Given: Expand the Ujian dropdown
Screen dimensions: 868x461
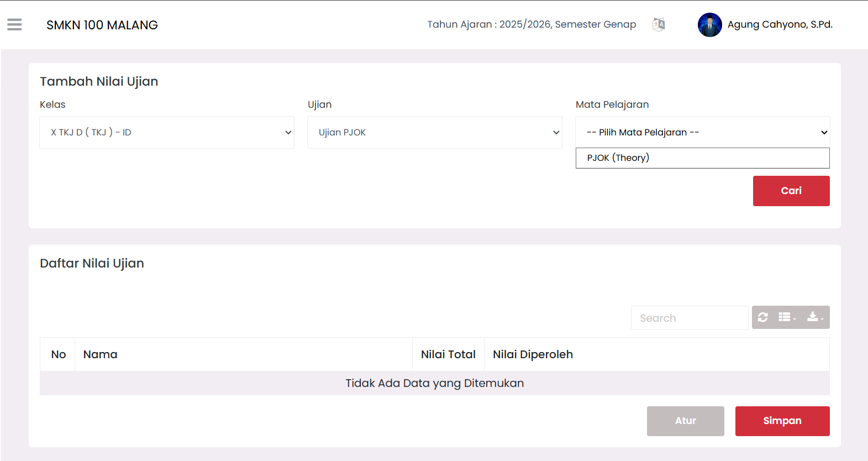Looking at the screenshot, I should (434, 132).
